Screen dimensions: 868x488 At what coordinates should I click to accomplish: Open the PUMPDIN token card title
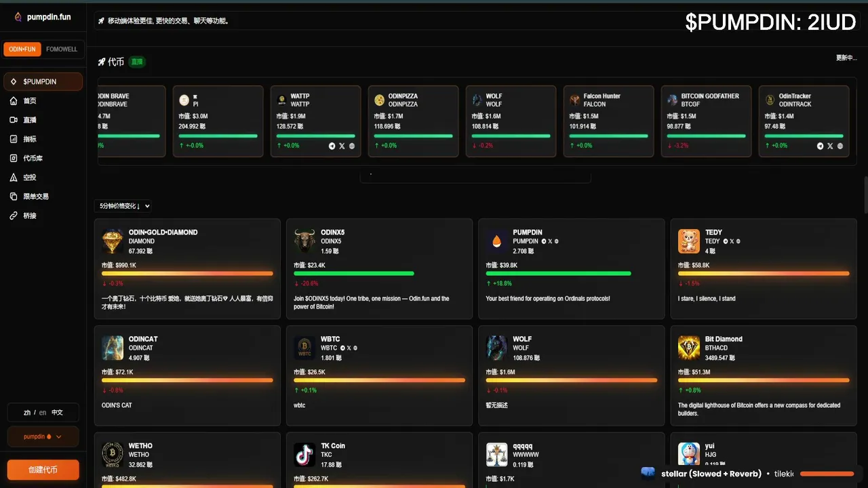pyautogui.click(x=528, y=232)
